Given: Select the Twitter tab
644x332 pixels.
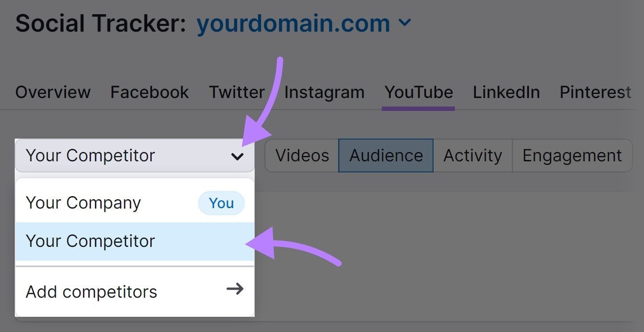Looking at the screenshot, I should [237, 92].
